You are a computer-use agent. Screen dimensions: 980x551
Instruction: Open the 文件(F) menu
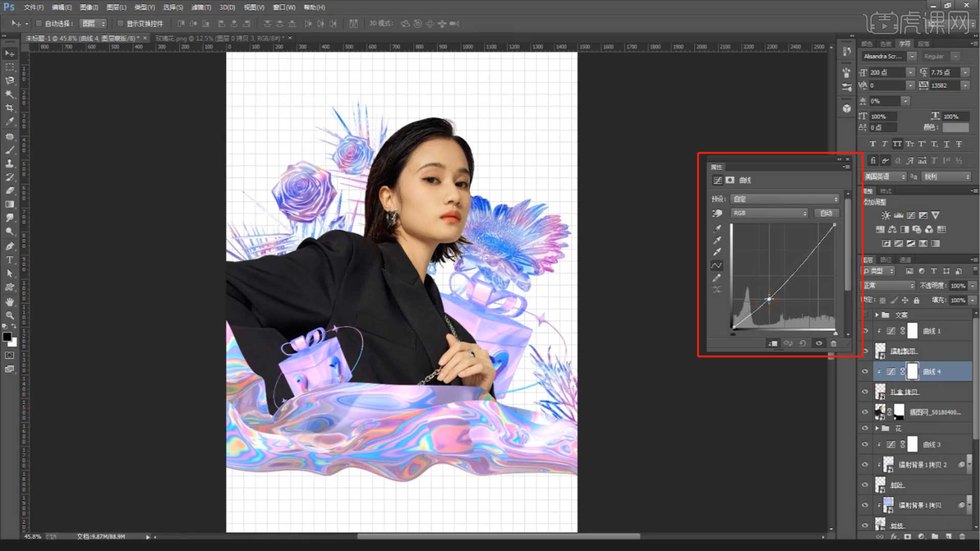[x=34, y=7]
